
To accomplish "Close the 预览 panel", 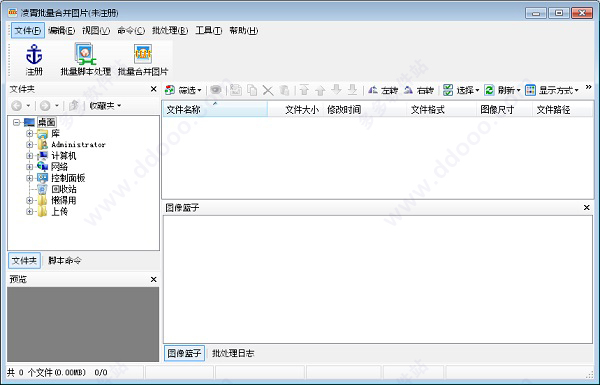I will pyautogui.click(x=153, y=279).
